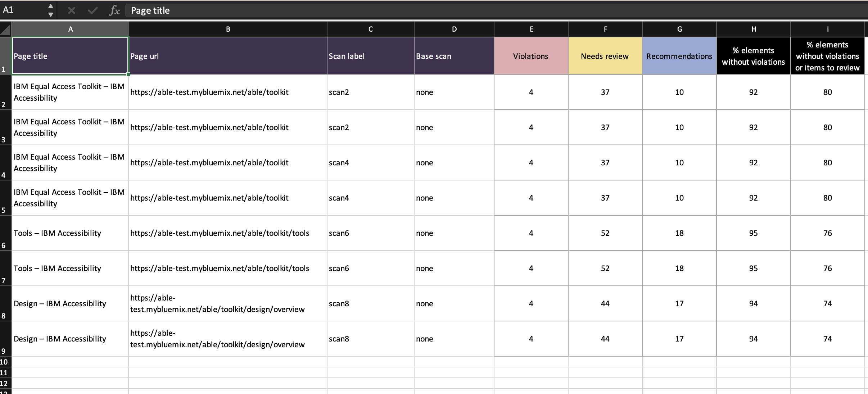Viewport: 868px width, 394px height.
Task: Select the row 5 header
Action: (4, 197)
